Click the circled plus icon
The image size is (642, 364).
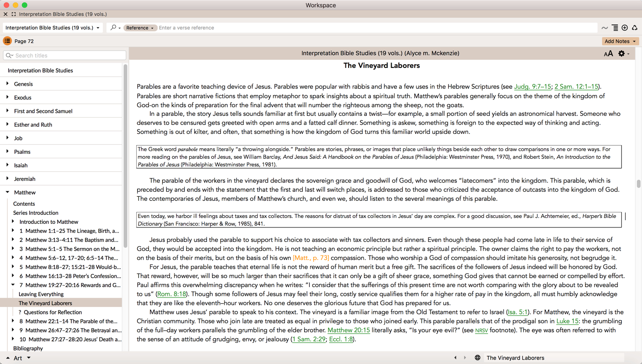[x=625, y=28]
